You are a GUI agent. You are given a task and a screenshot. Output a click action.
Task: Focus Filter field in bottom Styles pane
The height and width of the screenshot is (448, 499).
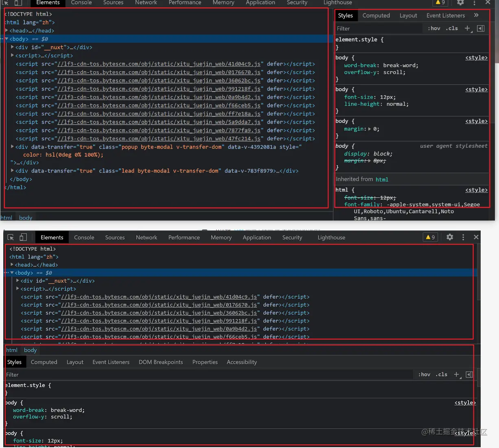(209, 375)
